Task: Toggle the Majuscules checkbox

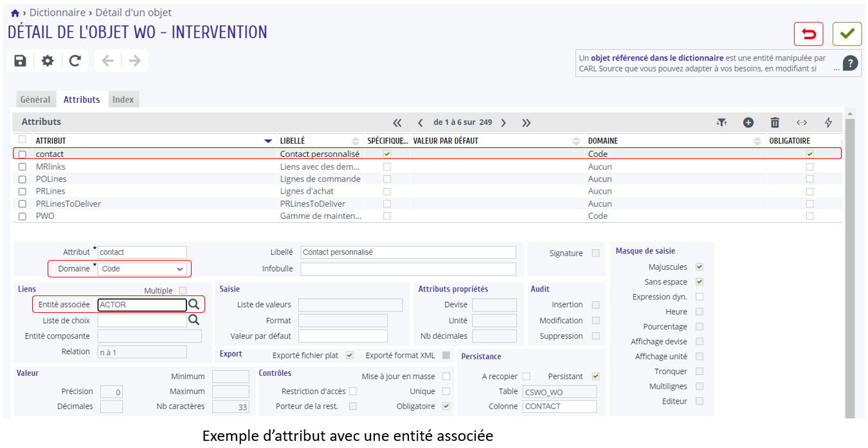Action: (700, 266)
